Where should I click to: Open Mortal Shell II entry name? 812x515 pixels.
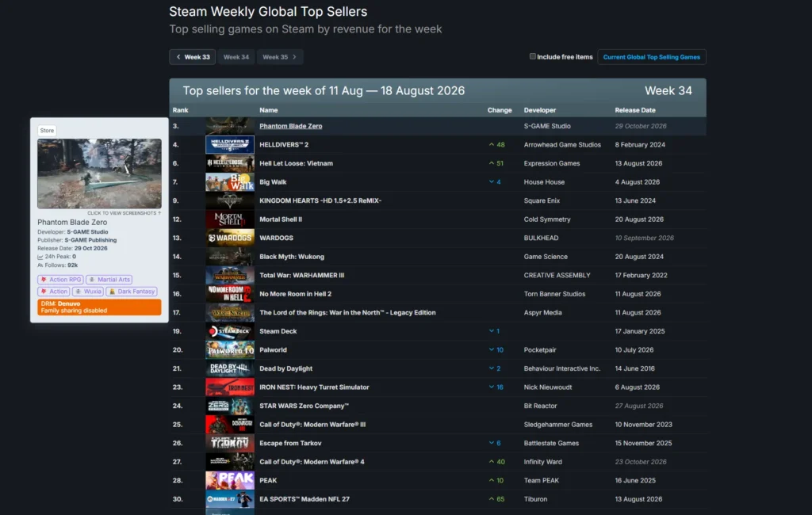pos(281,219)
